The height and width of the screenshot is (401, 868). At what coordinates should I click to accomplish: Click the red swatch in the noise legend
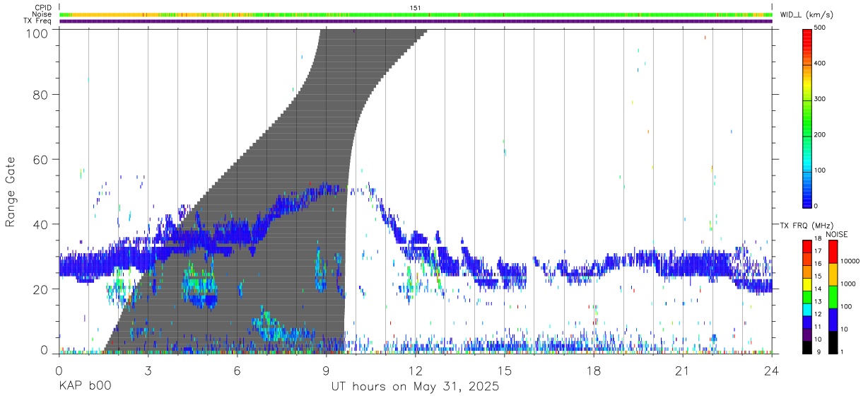coord(833,252)
